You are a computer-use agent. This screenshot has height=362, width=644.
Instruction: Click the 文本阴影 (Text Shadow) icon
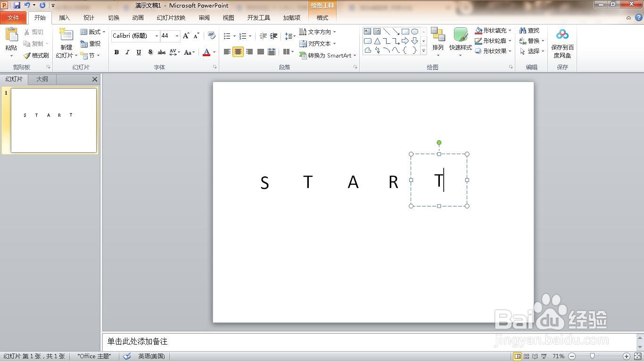pyautogui.click(x=150, y=52)
